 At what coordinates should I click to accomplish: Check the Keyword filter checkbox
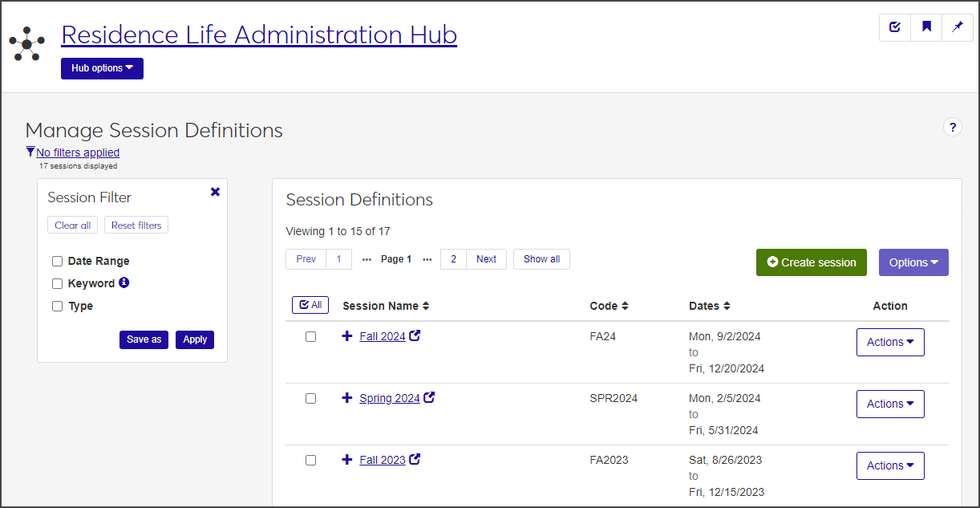[x=58, y=283]
